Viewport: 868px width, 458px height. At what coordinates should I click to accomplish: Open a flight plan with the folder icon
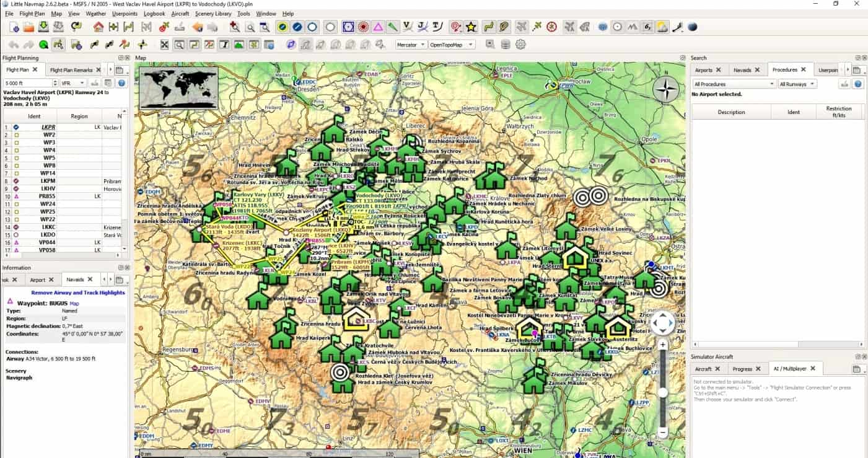28,27
